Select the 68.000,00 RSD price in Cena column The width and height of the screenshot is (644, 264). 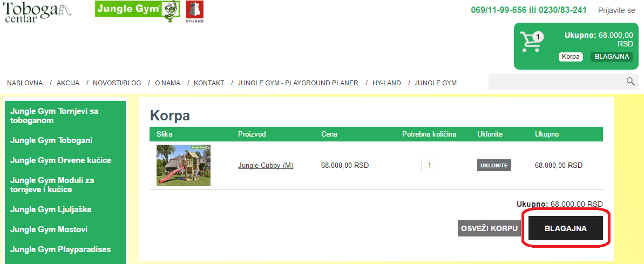pos(345,165)
